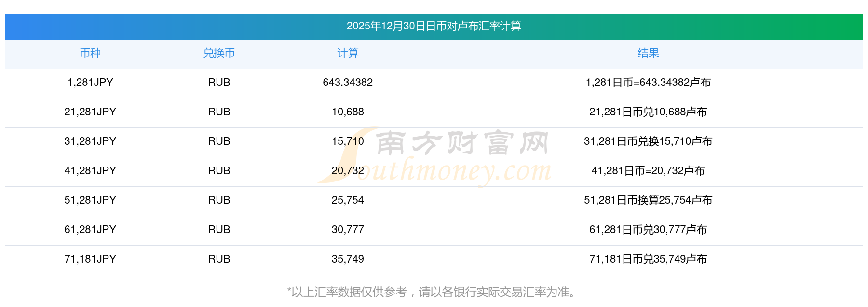Click the title 2025年12月30日日币对卢布汇率计算

[x=434, y=26]
